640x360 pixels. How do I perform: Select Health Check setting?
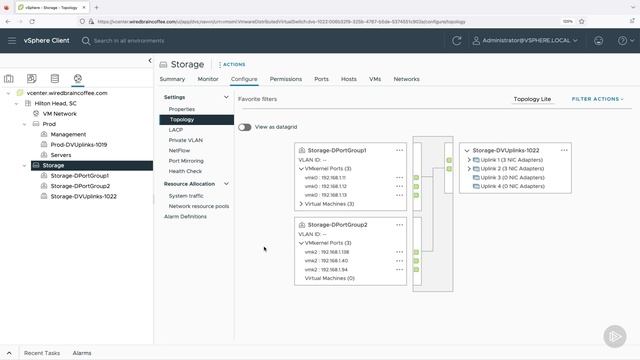tap(185, 171)
